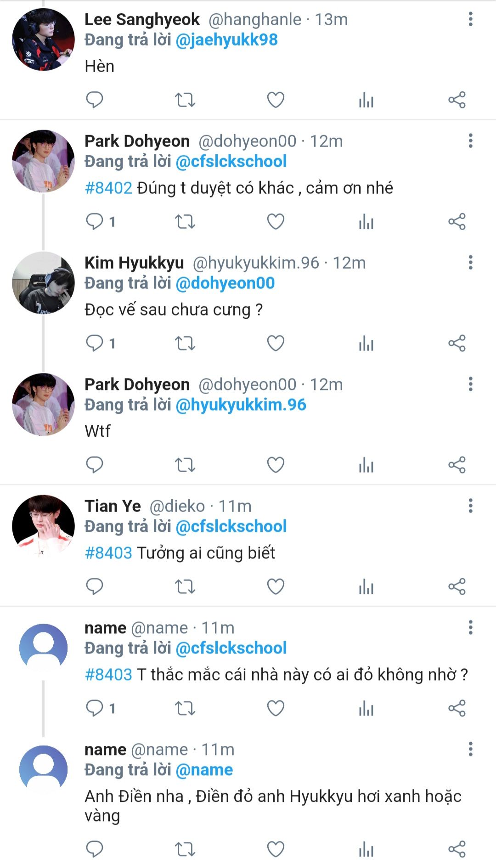Reply to Park Dohyeon's #8402 tweet
The image size is (496, 868).
pyautogui.click(x=95, y=221)
